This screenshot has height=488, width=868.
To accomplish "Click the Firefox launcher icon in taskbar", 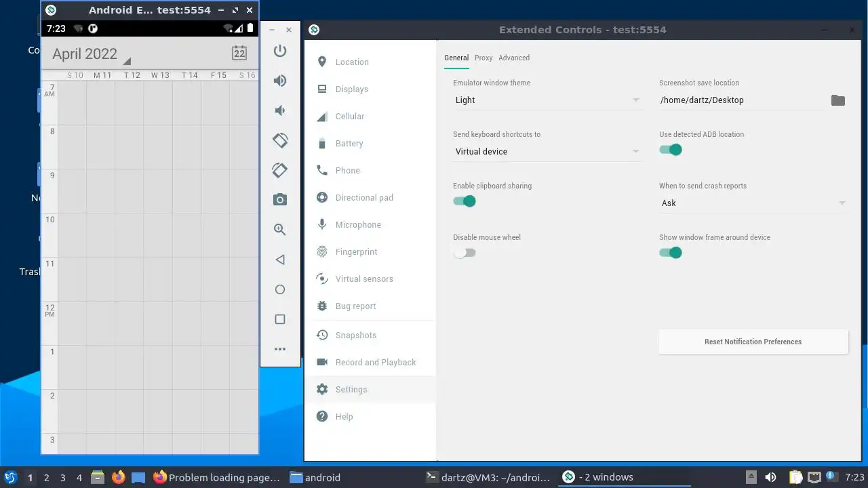I will [119, 477].
